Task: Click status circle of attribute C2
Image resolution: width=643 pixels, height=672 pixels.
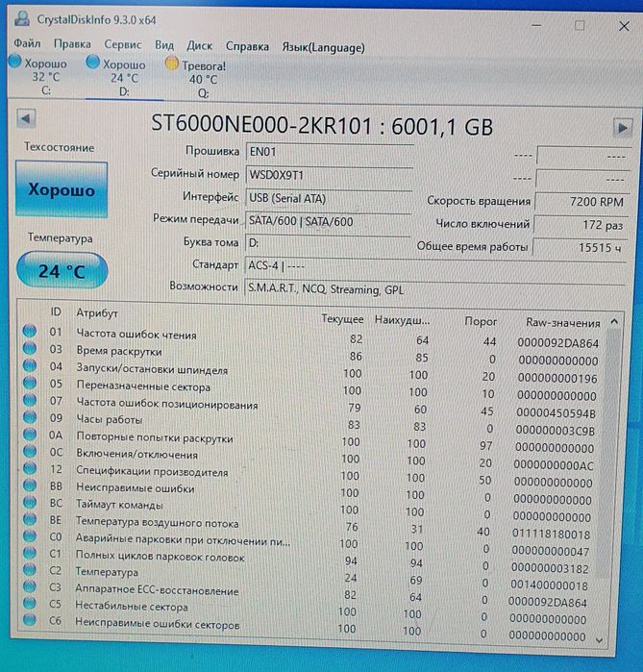Action: [30, 569]
